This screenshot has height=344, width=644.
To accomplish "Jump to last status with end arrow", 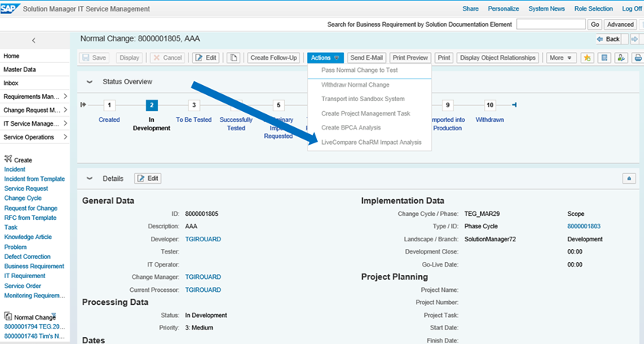I will click(515, 105).
